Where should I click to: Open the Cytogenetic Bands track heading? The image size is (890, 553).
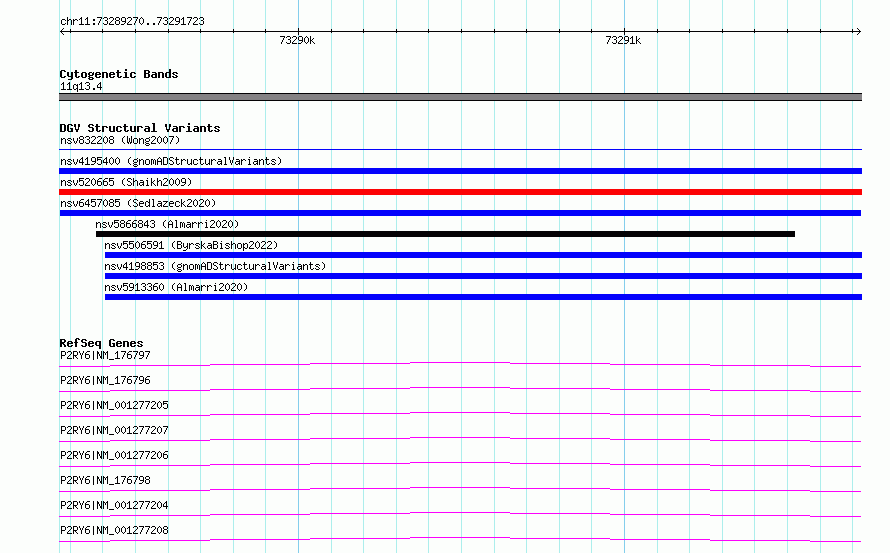tap(119, 74)
